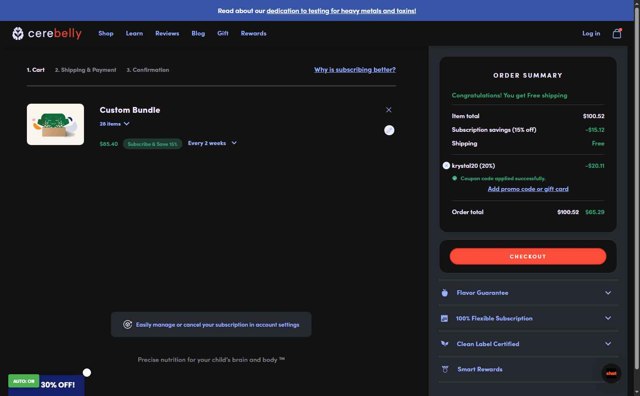Click the Subscribe & Save 15% badge

pyautogui.click(x=152, y=144)
